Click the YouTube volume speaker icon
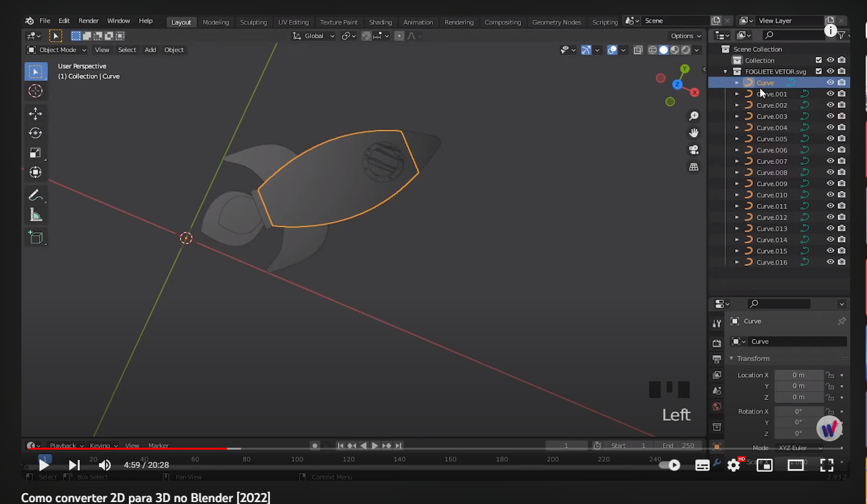867x504 pixels. pyautogui.click(x=104, y=465)
